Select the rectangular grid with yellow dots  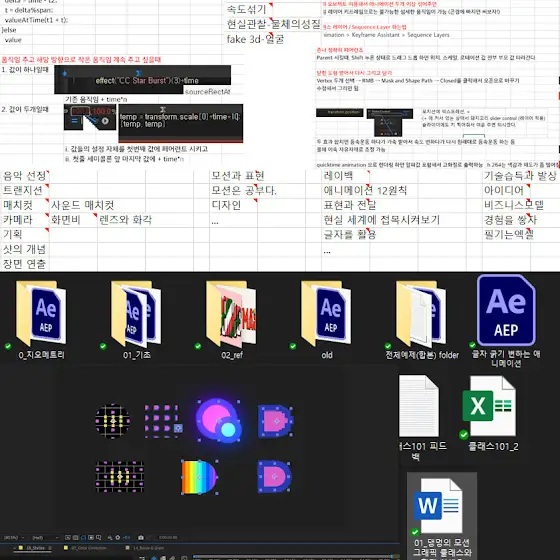click(x=120, y=477)
